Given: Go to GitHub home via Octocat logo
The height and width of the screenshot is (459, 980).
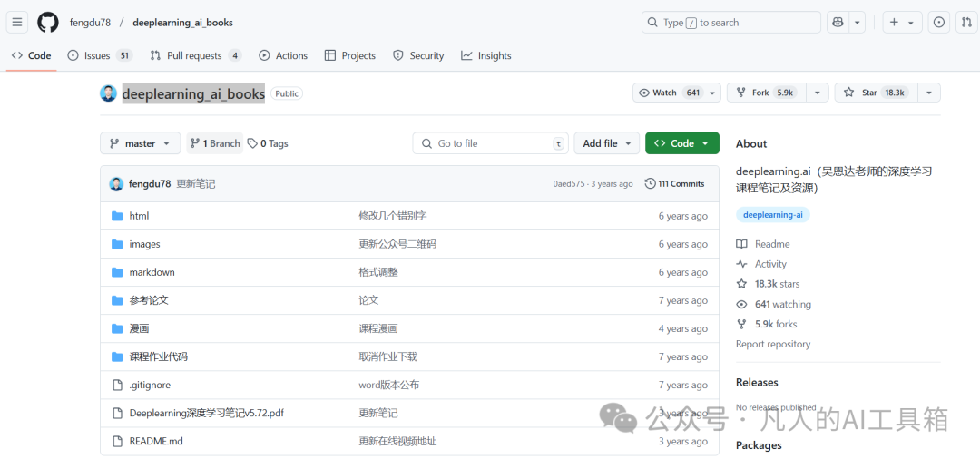Looking at the screenshot, I should [x=48, y=23].
